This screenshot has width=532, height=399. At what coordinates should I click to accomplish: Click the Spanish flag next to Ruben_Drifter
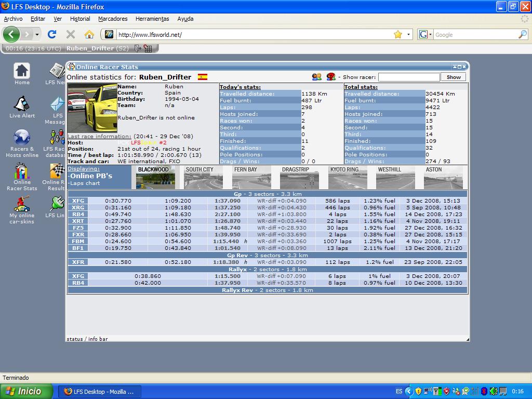(203, 77)
